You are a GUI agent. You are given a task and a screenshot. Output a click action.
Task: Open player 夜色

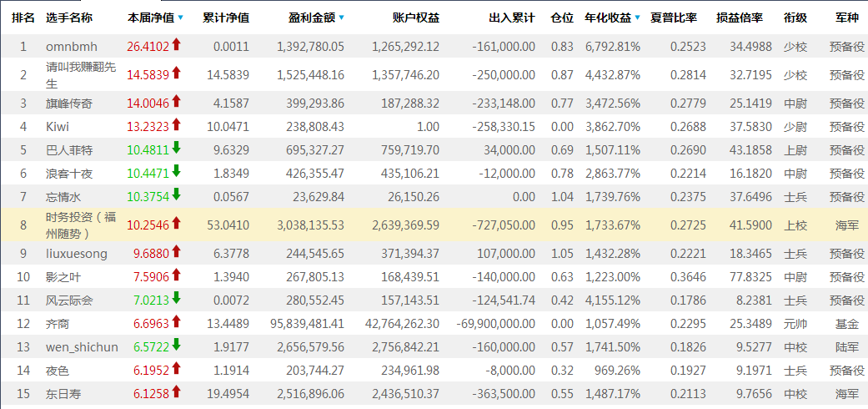(58, 371)
